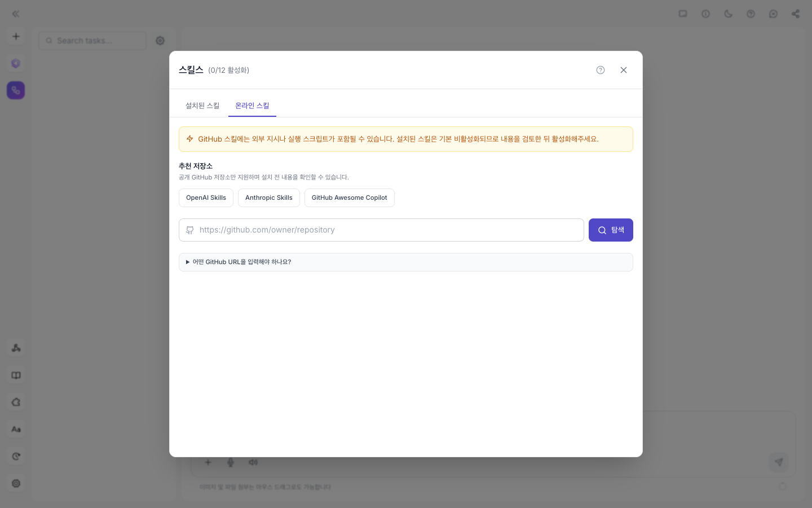Click the plus new task icon in sidebar
Screen dimensions: 812x508
point(16,37)
